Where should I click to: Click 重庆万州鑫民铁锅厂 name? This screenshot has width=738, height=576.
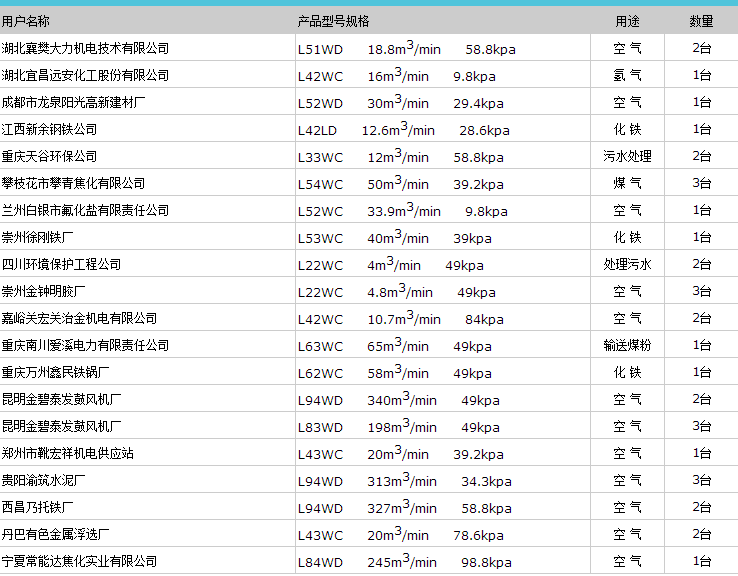tap(56, 372)
